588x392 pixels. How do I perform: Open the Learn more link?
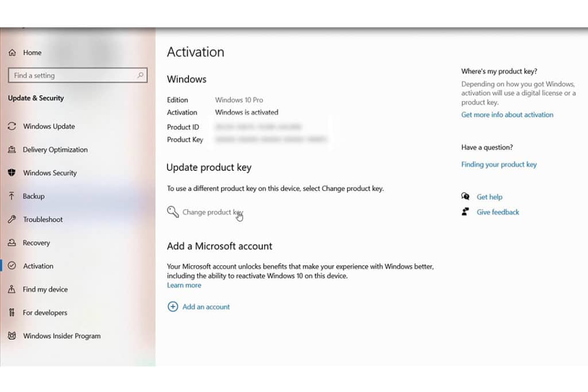click(x=184, y=285)
